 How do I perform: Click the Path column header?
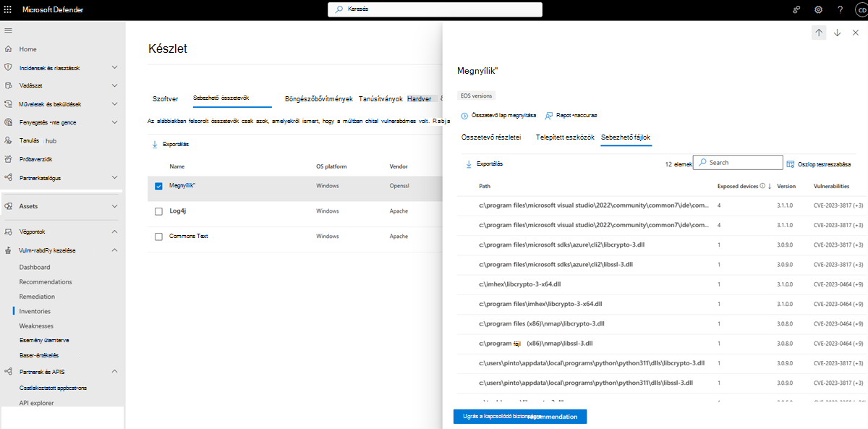coord(485,186)
